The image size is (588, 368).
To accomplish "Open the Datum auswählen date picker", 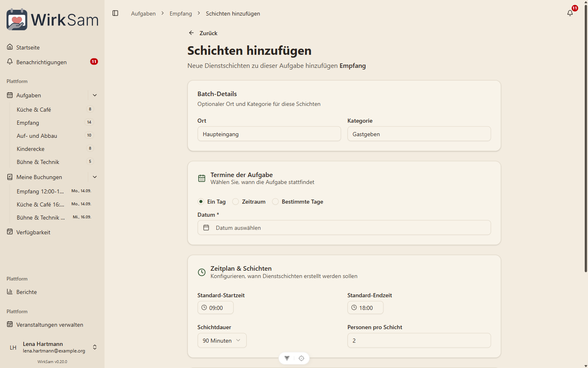I will (x=344, y=228).
